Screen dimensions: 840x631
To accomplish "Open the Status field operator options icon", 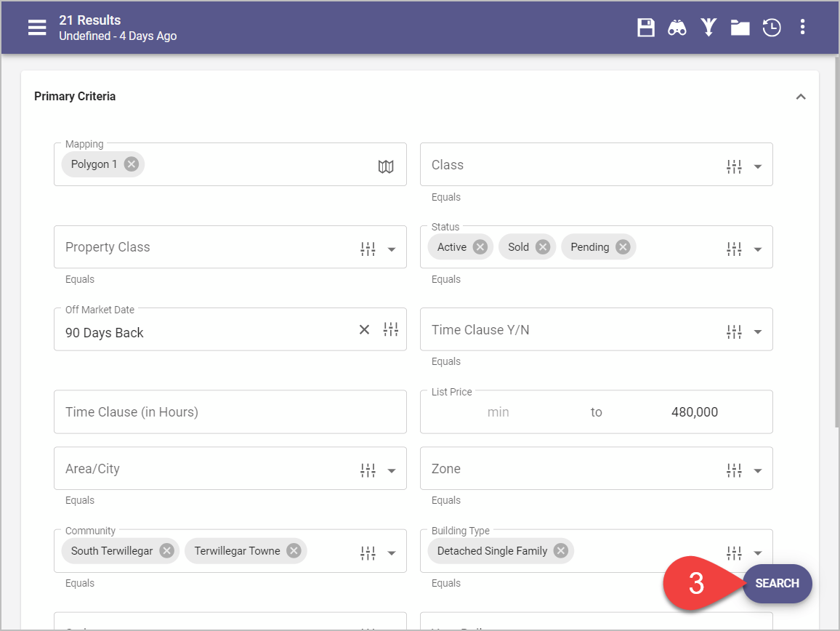I will (734, 249).
